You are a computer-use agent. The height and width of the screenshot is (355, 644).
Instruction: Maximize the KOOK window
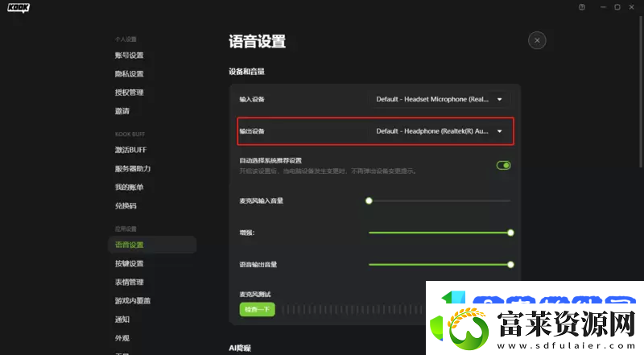point(617,7)
